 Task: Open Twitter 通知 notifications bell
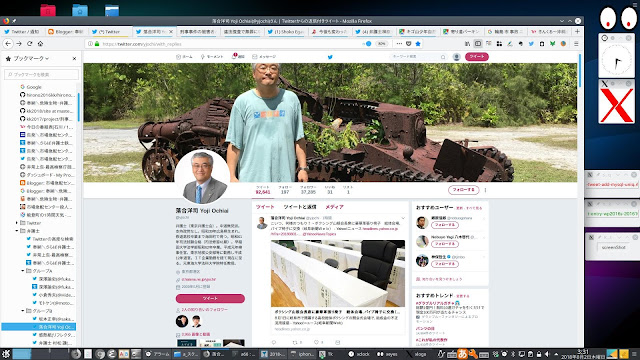point(238,56)
